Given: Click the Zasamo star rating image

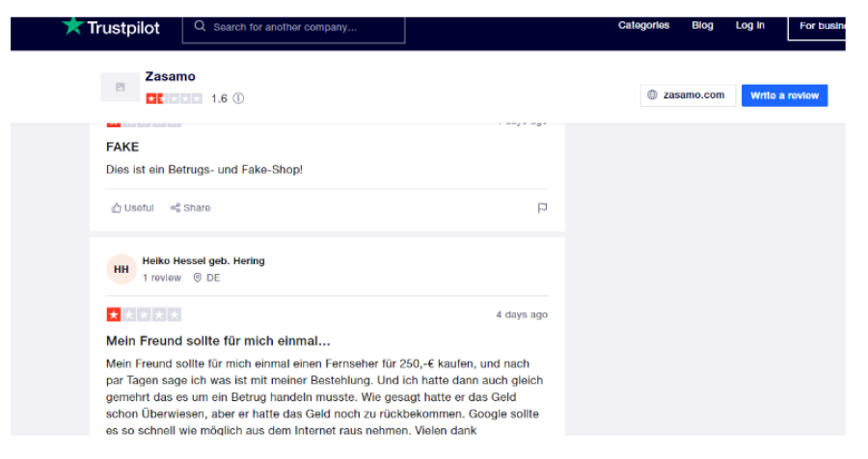Looking at the screenshot, I should click(174, 98).
